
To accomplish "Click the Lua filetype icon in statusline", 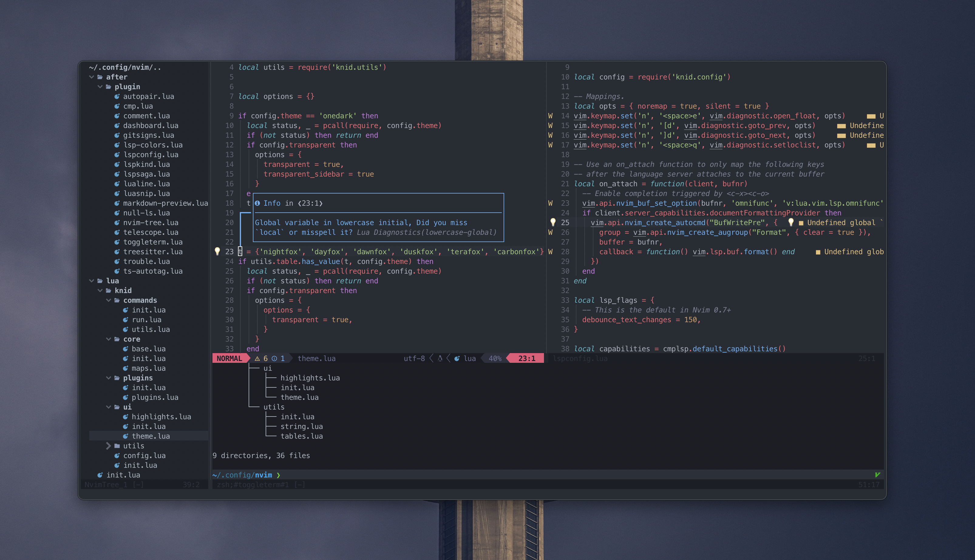I will [x=457, y=359].
